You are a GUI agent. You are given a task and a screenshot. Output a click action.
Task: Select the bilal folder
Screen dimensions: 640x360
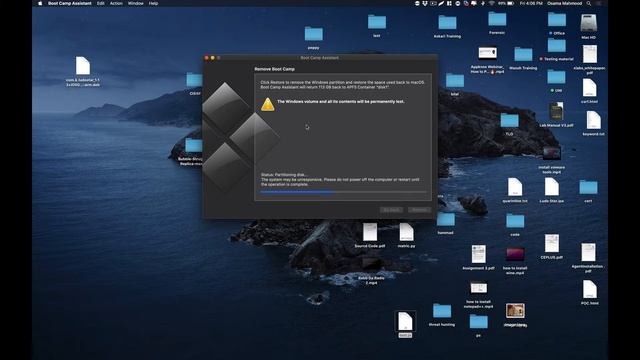(x=455, y=81)
